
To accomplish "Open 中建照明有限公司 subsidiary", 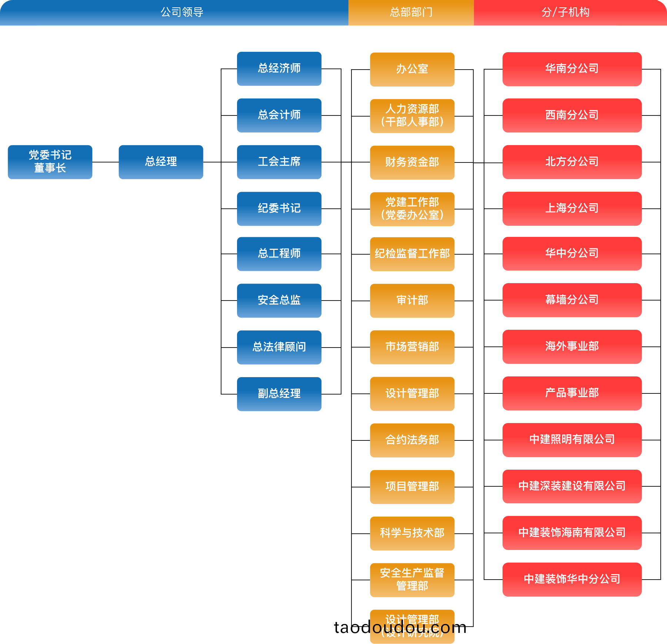I will tap(572, 440).
